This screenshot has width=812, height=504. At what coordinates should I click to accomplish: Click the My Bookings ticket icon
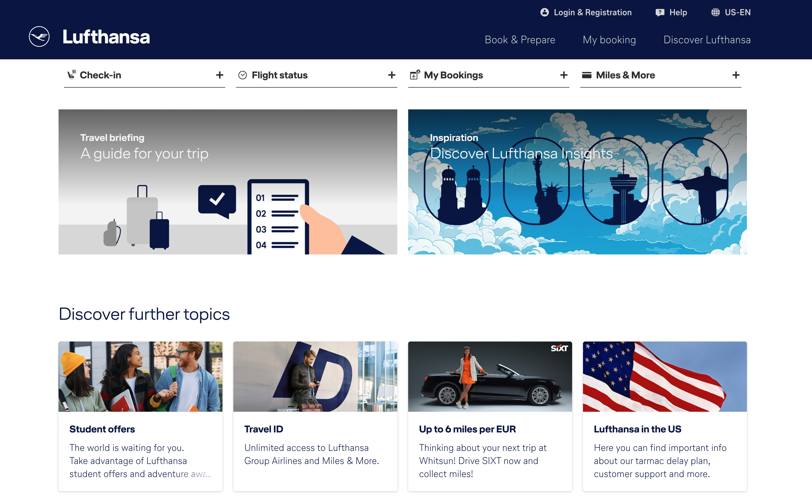[414, 75]
